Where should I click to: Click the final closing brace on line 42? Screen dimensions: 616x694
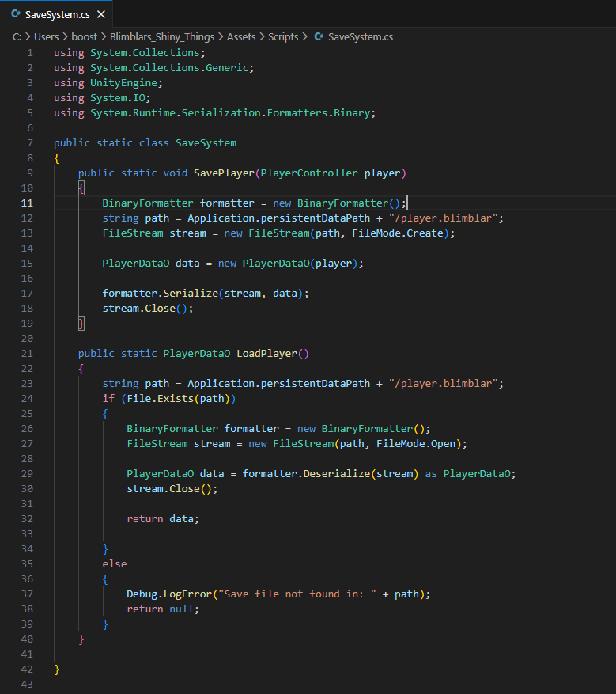click(57, 669)
